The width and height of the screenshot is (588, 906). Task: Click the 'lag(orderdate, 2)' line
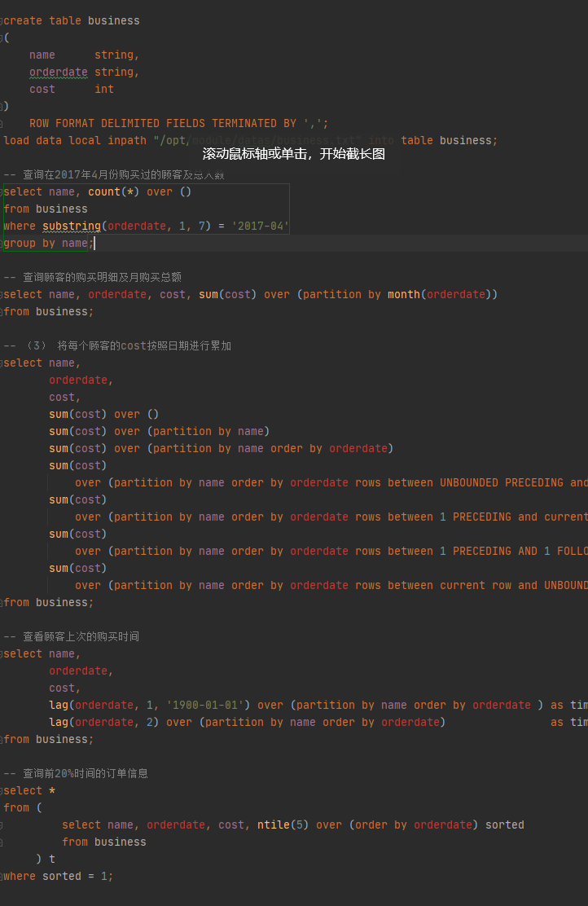click(318, 722)
